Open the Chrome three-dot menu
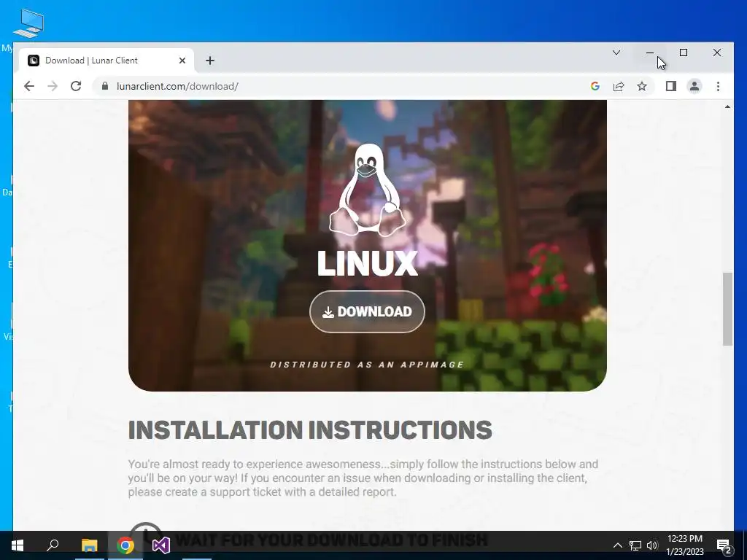The image size is (747, 560). click(x=718, y=86)
